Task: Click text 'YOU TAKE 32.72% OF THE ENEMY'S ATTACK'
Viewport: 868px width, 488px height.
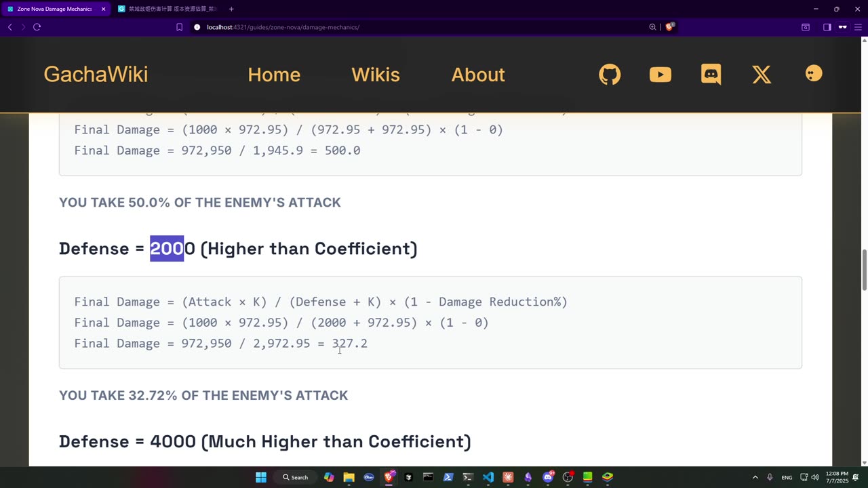Action: click(x=203, y=396)
